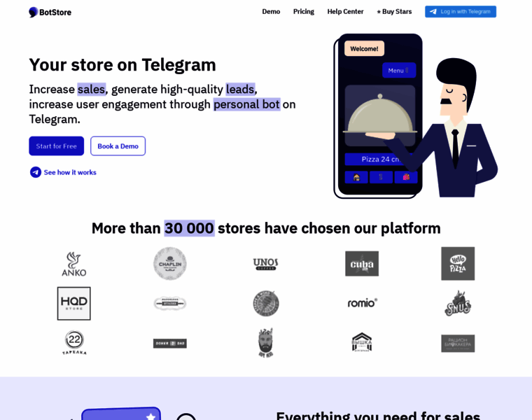Click the BotStore logo icon

34,12
